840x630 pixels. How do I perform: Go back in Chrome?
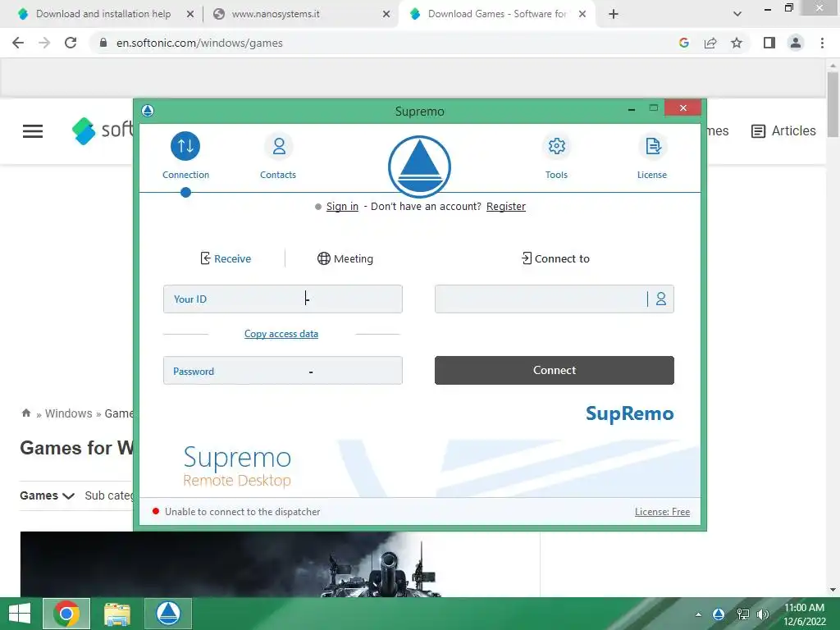(18, 43)
